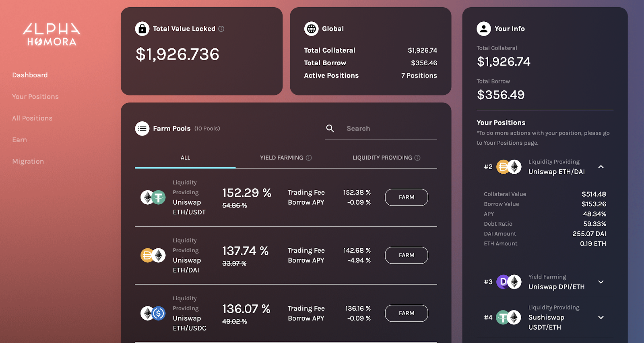Switch to the ALL pools tab
The image size is (644, 343).
[x=185, y=158]
